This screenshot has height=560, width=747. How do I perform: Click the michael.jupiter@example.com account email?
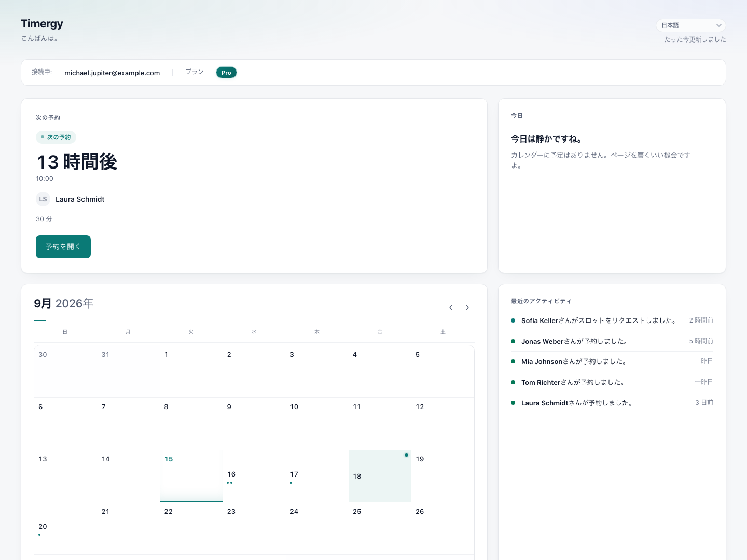tap(112, 73)
